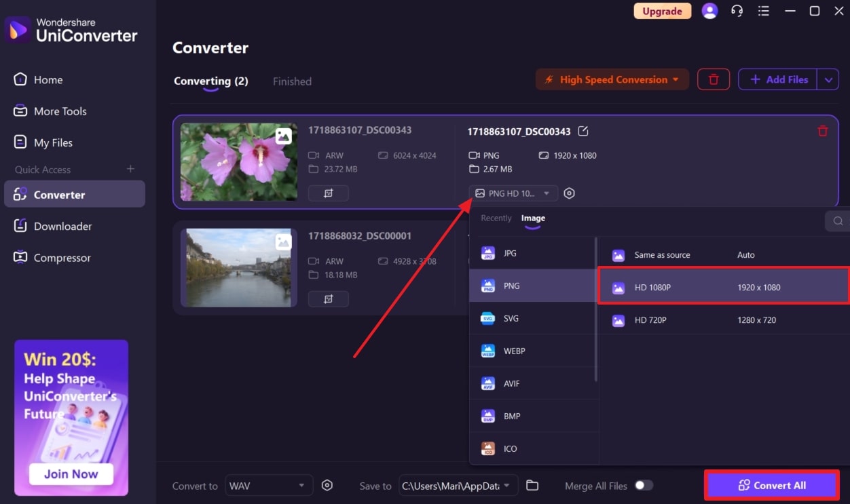The image size is (850, 504).
Task: Select Converter in the sidebar
Action: (74, 194)
